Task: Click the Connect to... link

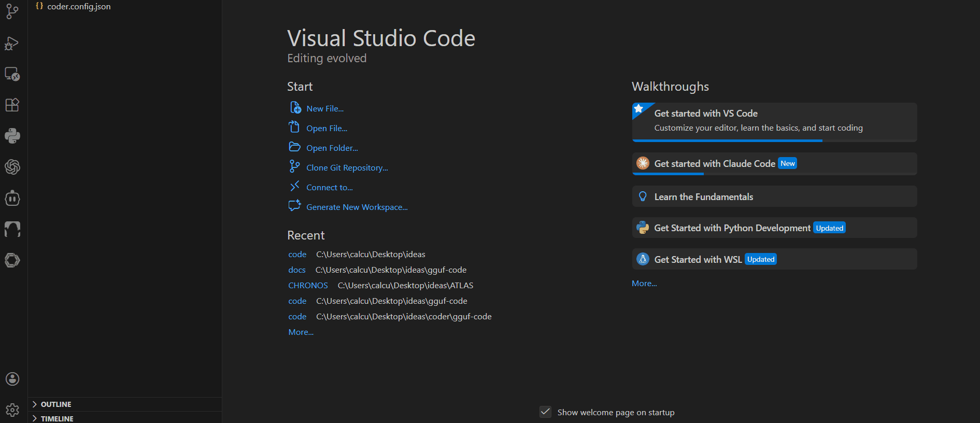Action: (x=329, y=187)
